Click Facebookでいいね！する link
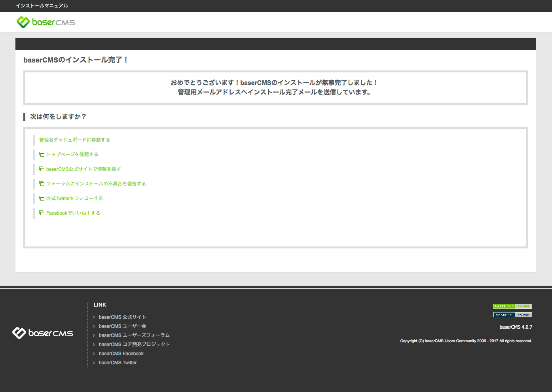Viewport: 552px width, 392px height. pyautogui.click(x=73, y=213)
